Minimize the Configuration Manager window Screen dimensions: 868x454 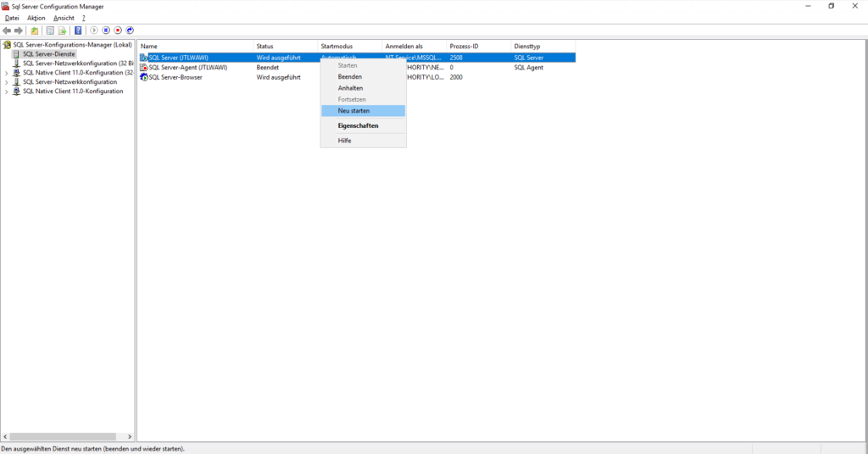(x=808, y=6)
